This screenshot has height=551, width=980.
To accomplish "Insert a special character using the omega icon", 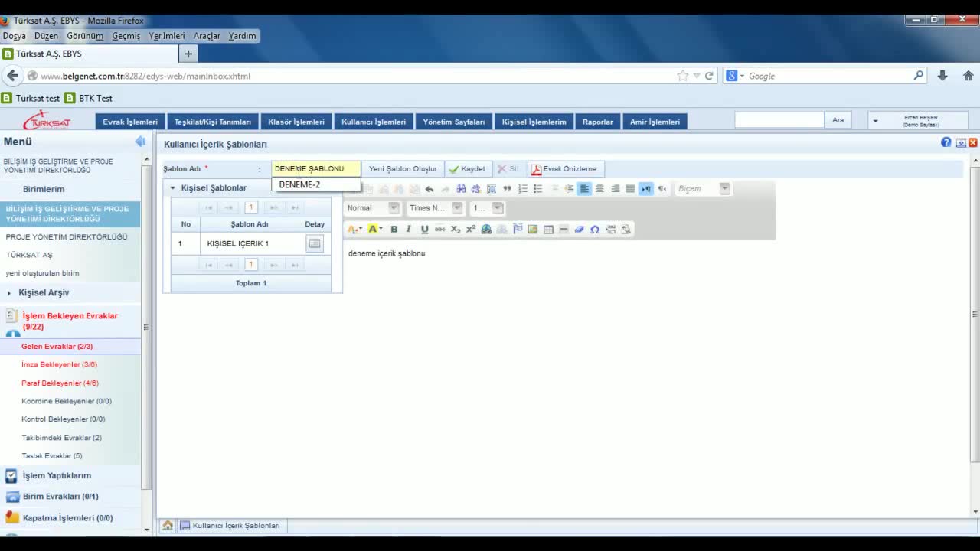I will point(595,229).
